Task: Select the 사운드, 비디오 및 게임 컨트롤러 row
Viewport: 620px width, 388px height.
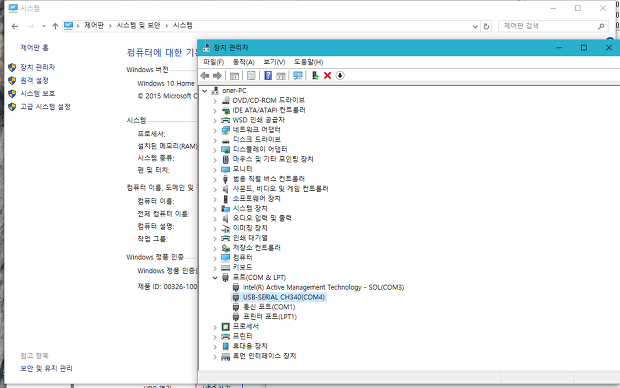Action: 280,189
